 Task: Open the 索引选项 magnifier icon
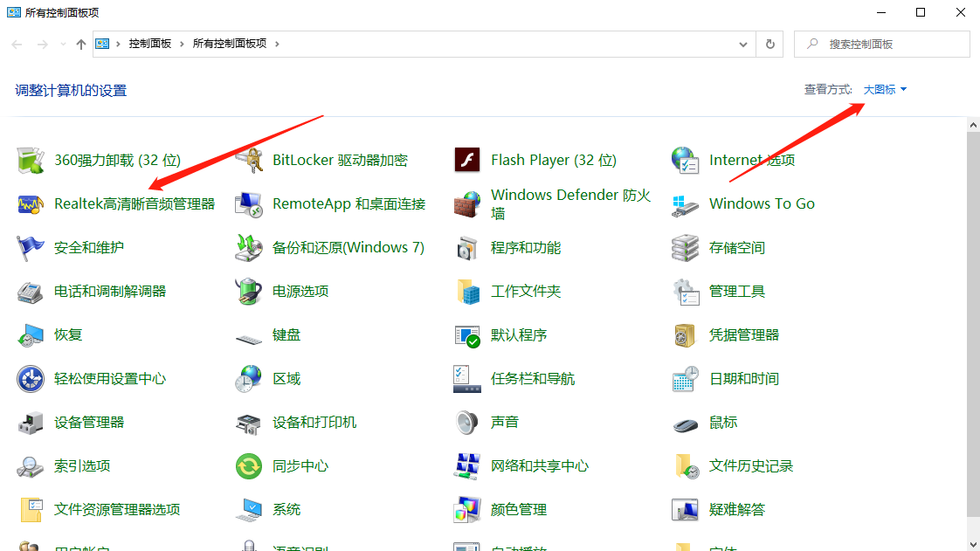[30, 466]
